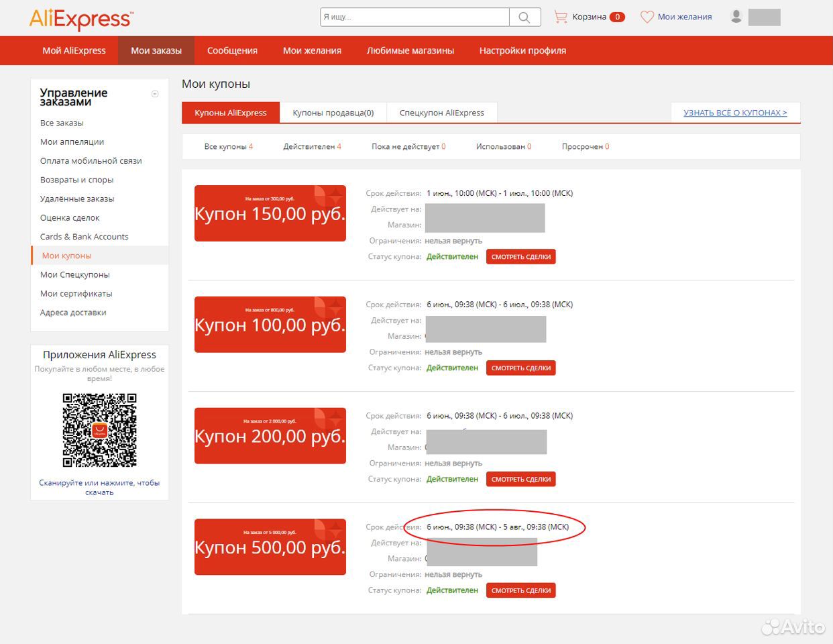833x644 pixels.
Task: Open Возвраты и споры in the sidebar
Action: (x=76, y=180)
